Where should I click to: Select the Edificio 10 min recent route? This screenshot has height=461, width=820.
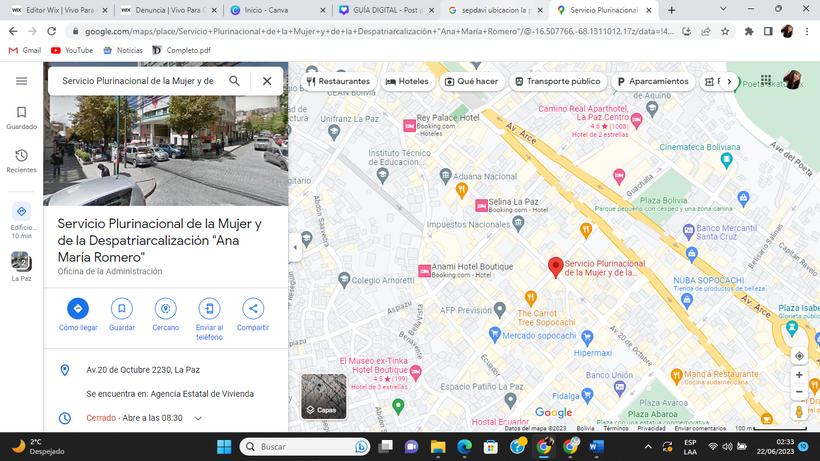[x=21, y=221]
